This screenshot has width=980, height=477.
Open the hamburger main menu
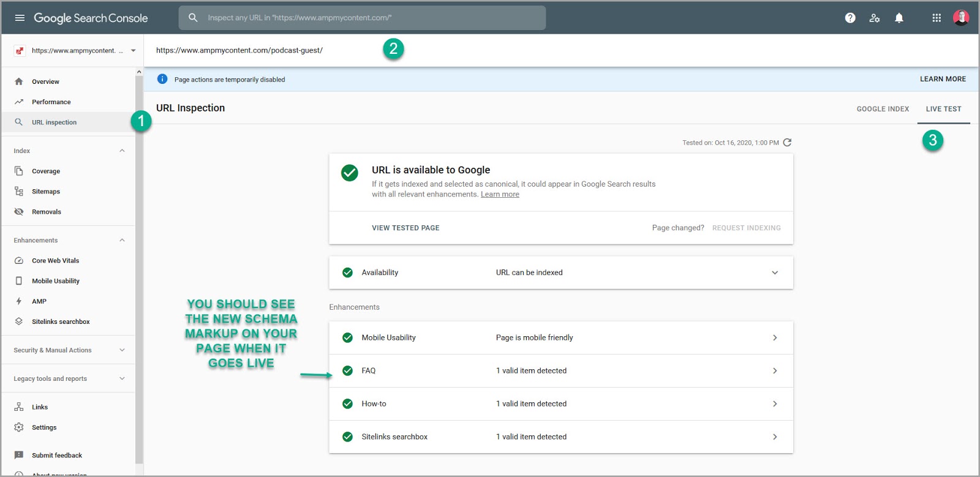[x=20, y=18]
